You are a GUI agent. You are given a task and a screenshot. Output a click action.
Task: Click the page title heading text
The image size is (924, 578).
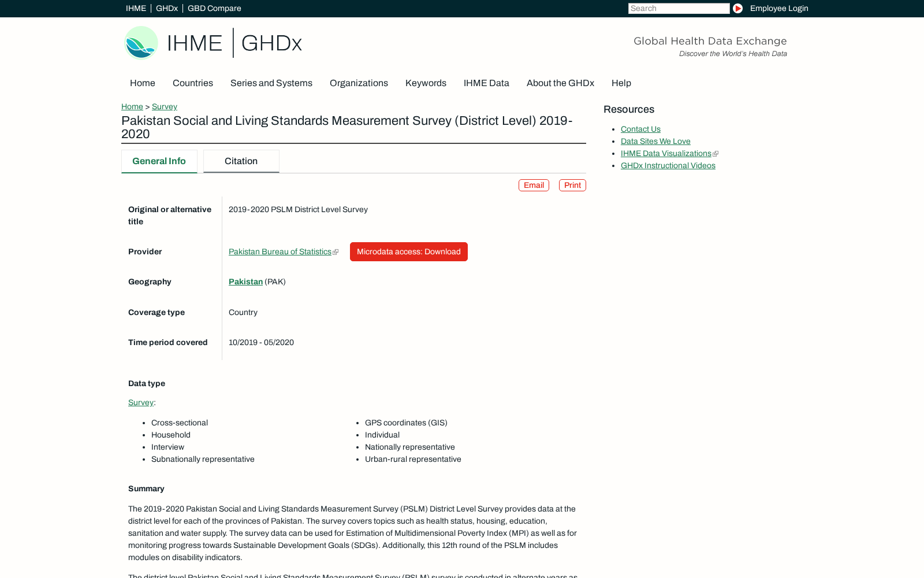tap(347, 127)
